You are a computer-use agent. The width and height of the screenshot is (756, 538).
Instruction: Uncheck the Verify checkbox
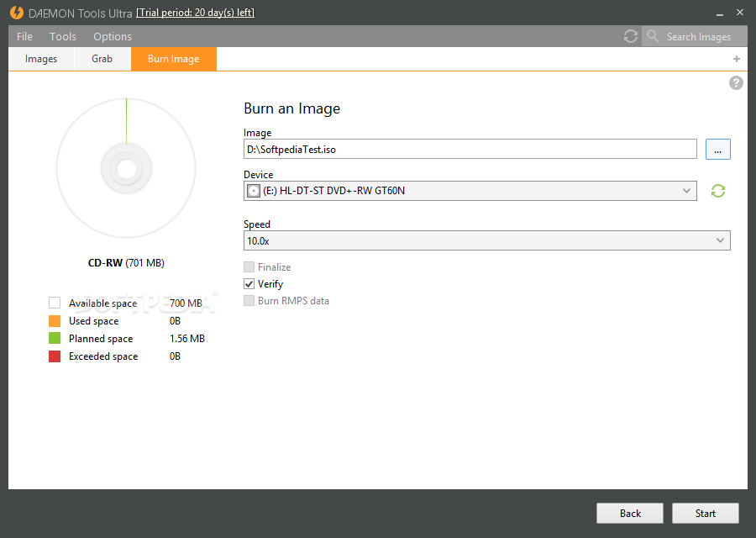[249, 284]
